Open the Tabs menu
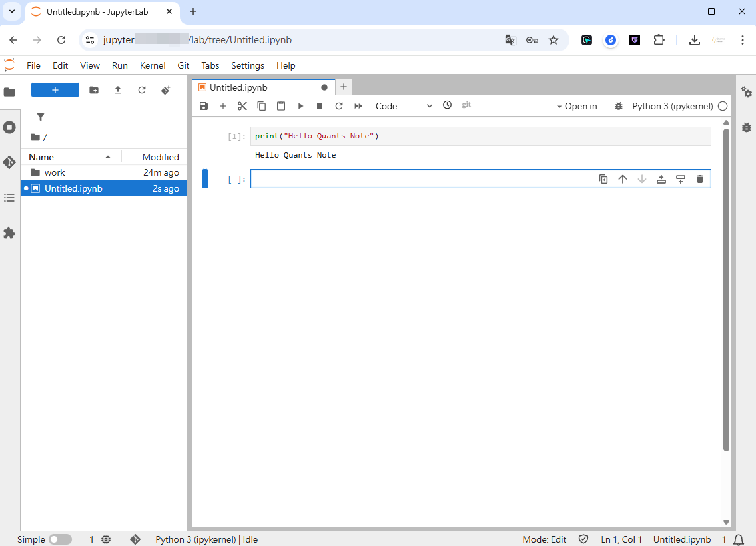Image resolution: width=756 pixels, height=546 pixels. click(x=210, y=65)
